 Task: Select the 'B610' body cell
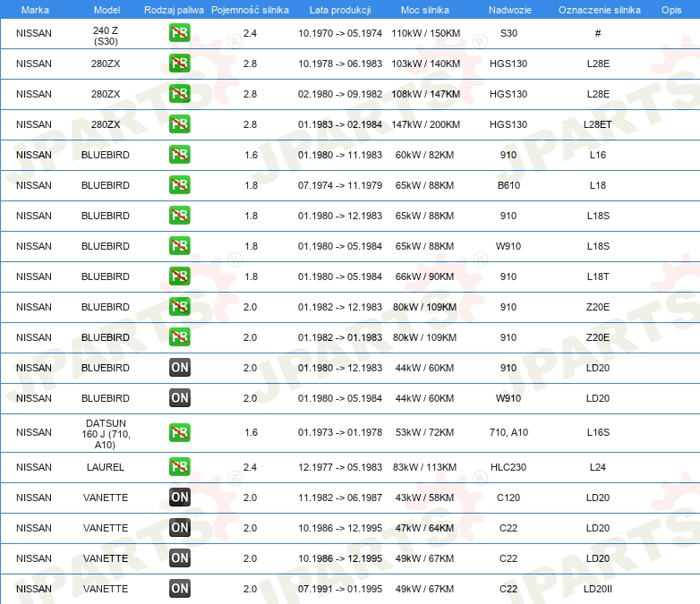tap(508, 185)
